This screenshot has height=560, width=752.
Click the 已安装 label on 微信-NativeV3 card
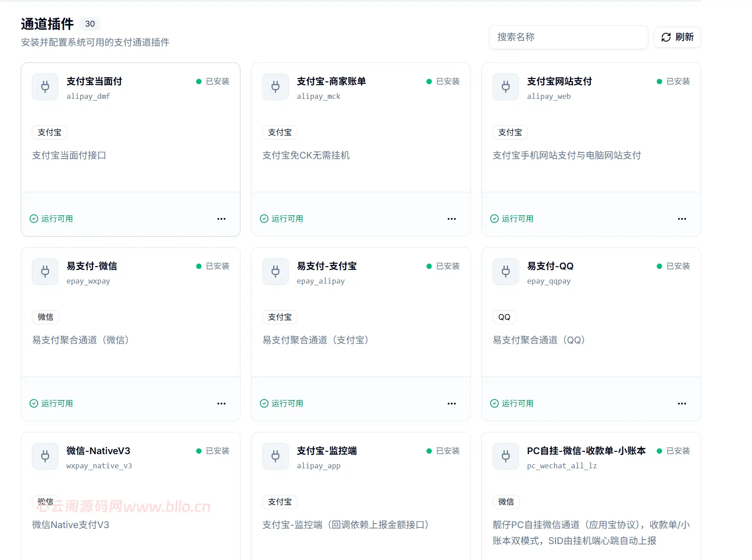tap(217, 451)
